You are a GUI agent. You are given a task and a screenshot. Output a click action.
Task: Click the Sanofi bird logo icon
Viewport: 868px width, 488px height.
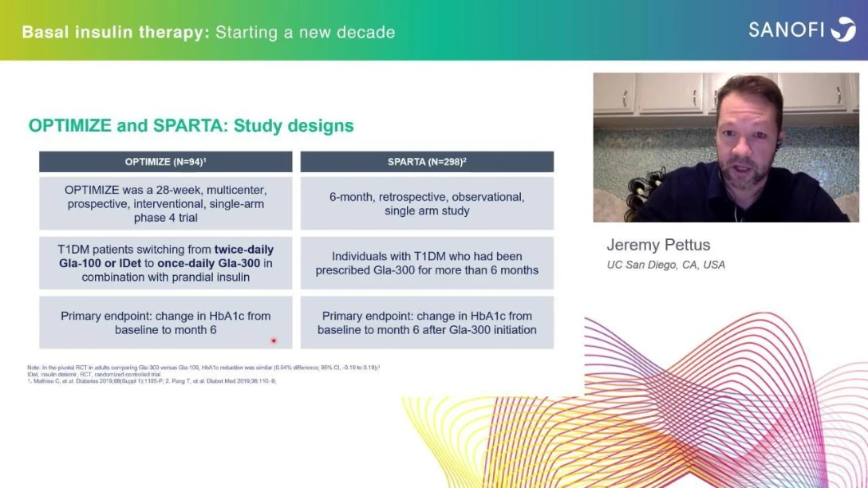tap(844, 29)
